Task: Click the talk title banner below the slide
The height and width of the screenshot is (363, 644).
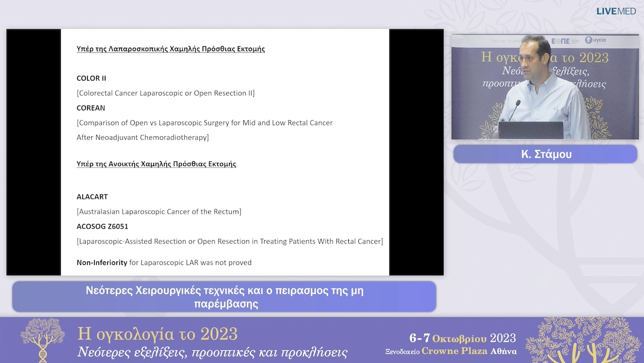Action: (224, 297)
